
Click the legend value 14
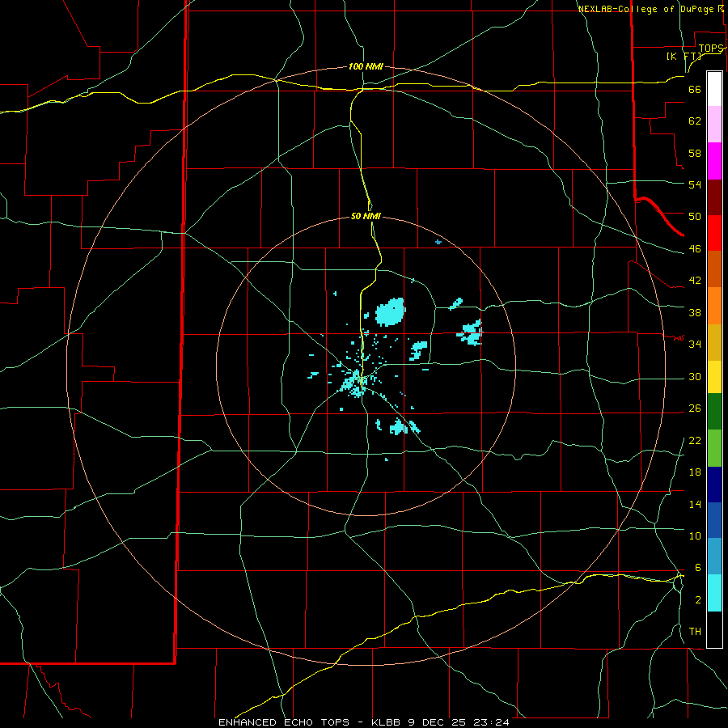pos(695,504)
